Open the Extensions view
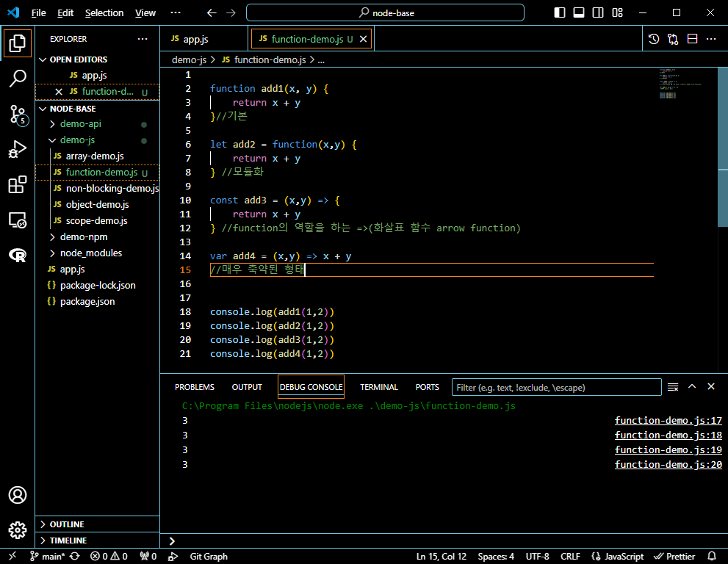The height and width of the screenshot is (564, 728). click(17, 185)
